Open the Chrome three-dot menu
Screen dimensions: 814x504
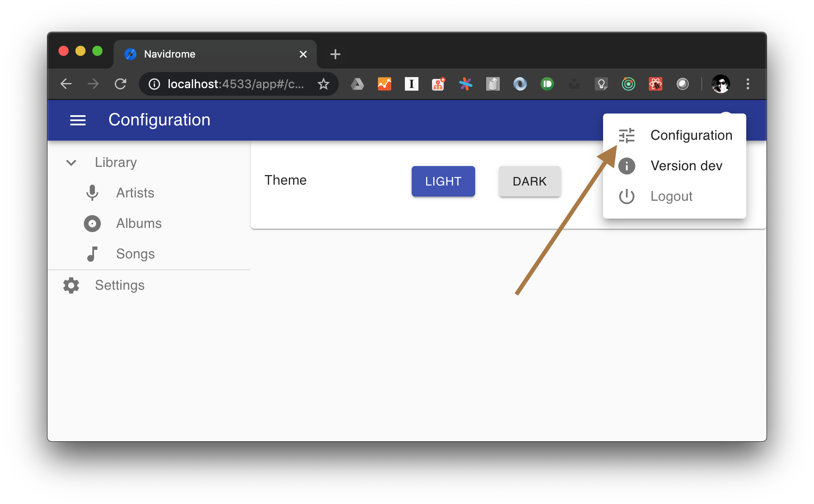coord(748,84)
